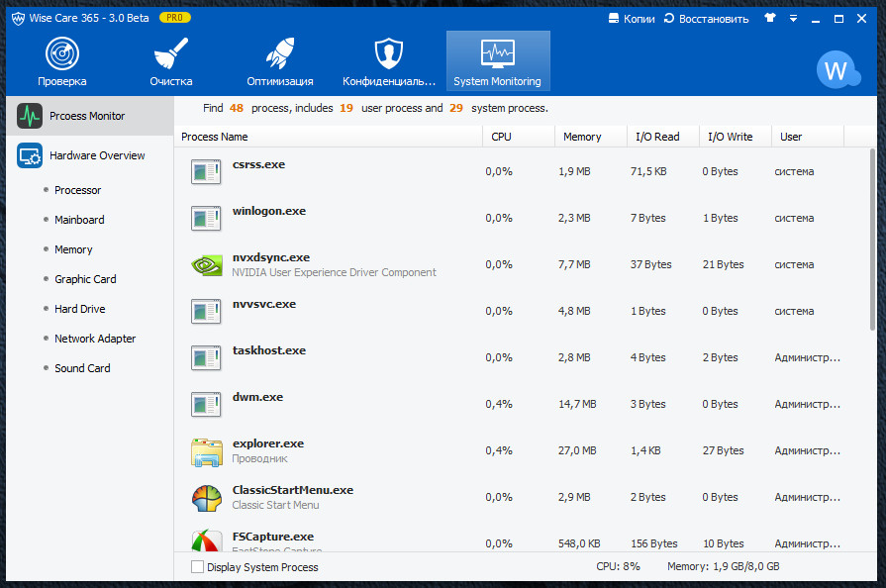The width and height of the screenshot is (886, 588).
Task: Select the System Monitoring tab
Action: (498, 61)
